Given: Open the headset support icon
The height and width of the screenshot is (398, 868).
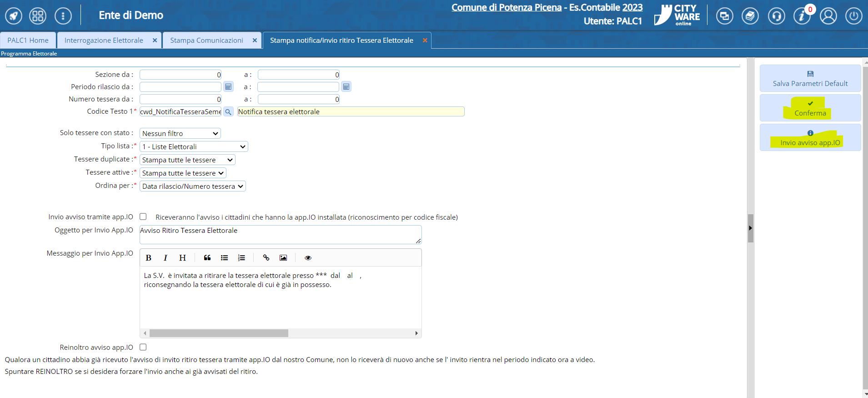Looking at the screenshot, I should (x=776, y=16).
